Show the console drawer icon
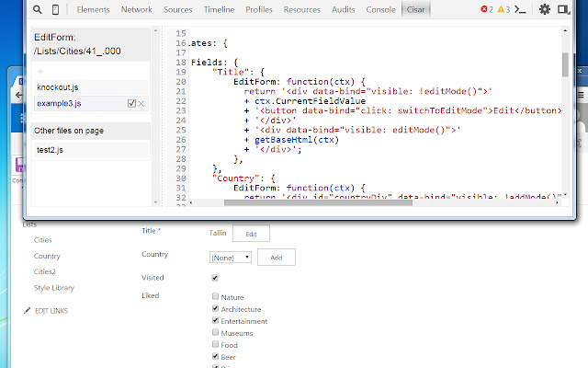Viewport: 588px width, 368px height. point(520,9)
